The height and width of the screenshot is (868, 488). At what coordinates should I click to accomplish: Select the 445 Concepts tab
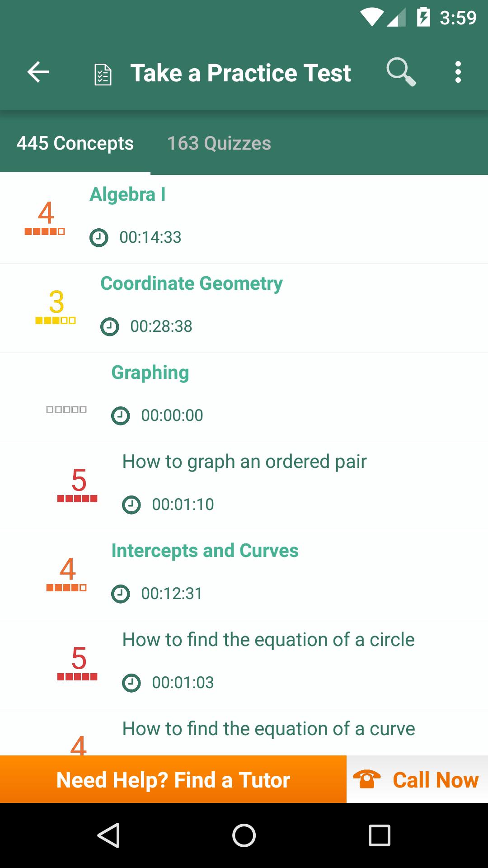point(75,143)
